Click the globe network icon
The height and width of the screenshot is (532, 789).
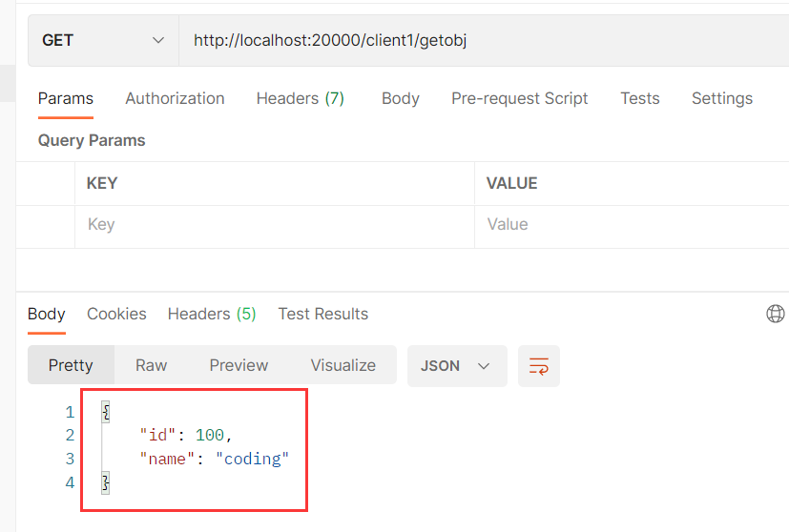pos(776,314)
